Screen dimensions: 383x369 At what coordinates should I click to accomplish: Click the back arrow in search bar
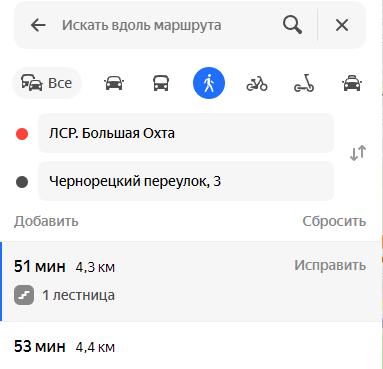38,25
